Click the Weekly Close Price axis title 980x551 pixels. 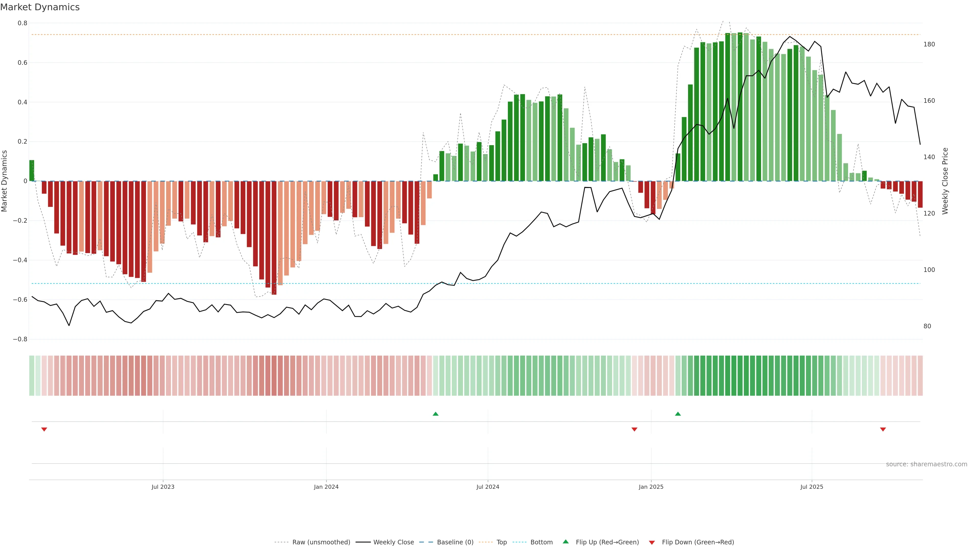pyautogui.click(x=945, y=181)
